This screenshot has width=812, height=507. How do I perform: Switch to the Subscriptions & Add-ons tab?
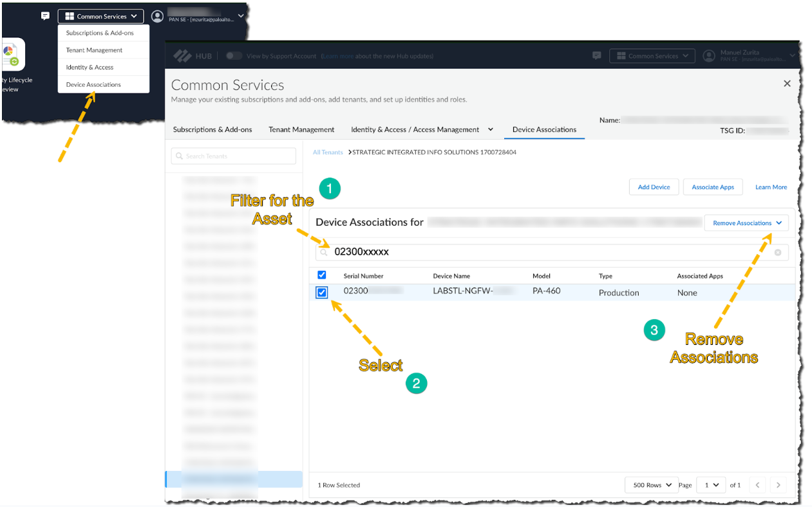[x=212, y=129]
